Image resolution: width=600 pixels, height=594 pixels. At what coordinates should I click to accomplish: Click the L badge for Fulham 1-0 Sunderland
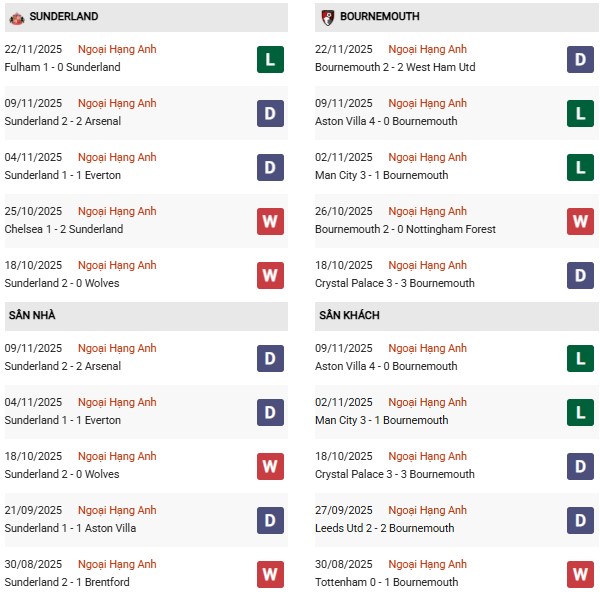point(270,59)
